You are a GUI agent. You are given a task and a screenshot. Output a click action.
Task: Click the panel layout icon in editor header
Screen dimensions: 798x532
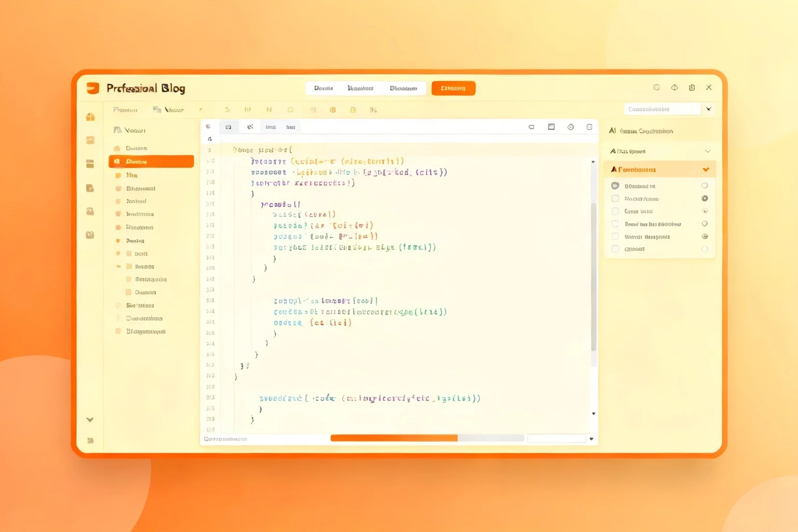(x=551, y=127)
